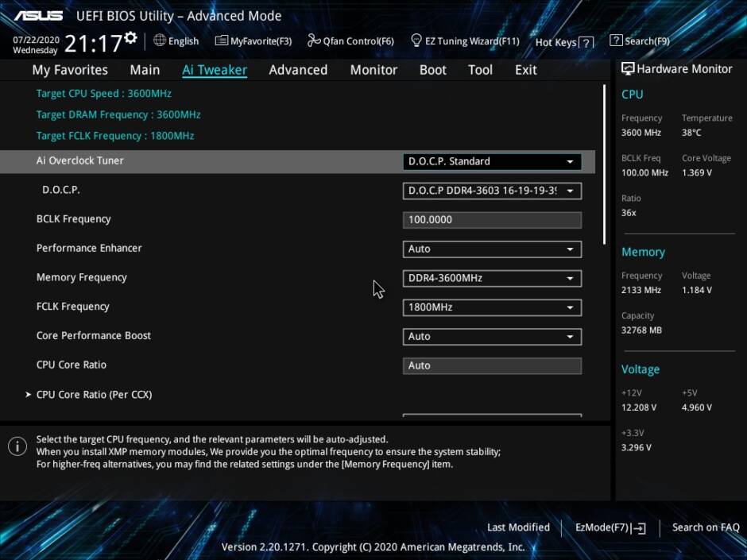The image size is (747, 560).
Task: Select the D.O.C.P. label
Action: tap(61, 190)
